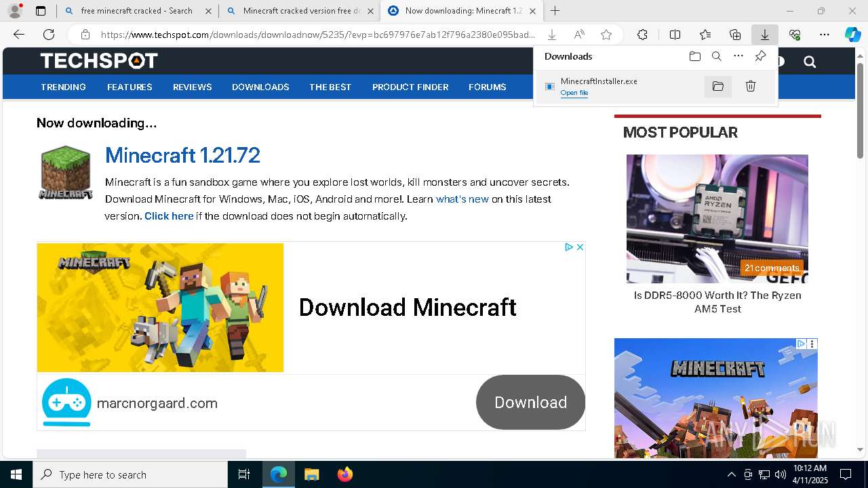Click the AdChoices icon on Minecraft ad
Screen dimensions: 868x488
point(570,247)
